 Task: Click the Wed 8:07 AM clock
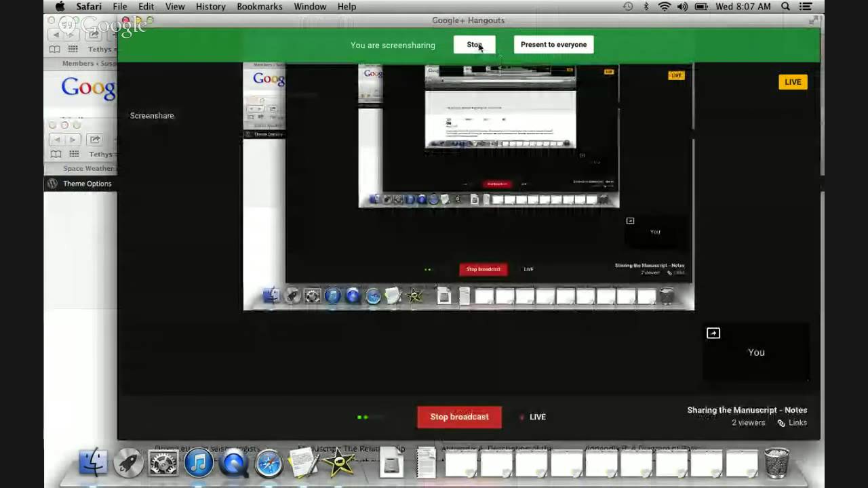(x=743, y=7)
